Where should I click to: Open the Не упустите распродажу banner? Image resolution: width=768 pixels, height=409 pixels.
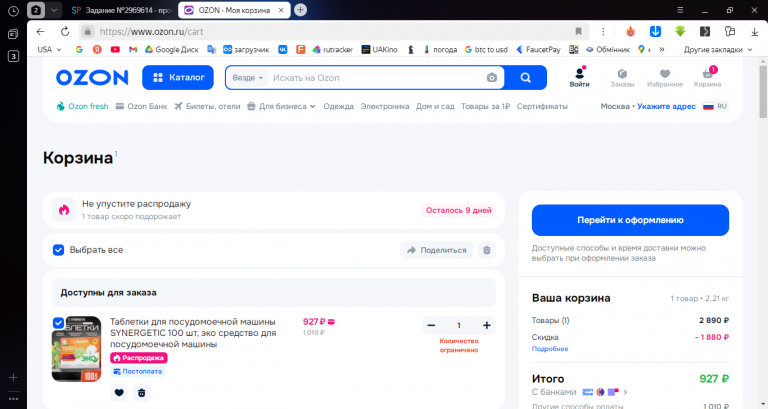pos(274,210)
